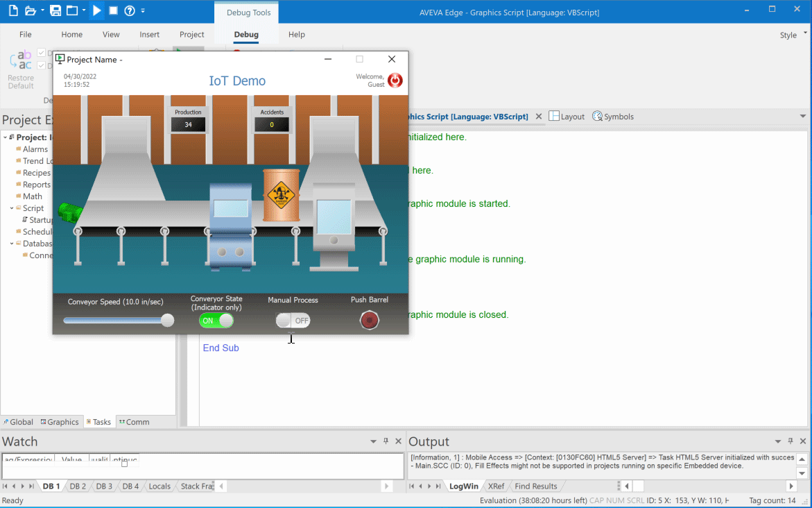Click the Stop project icon
Image resolution: width=812 pixels, height=508 pixels.
tap(113, 10)
